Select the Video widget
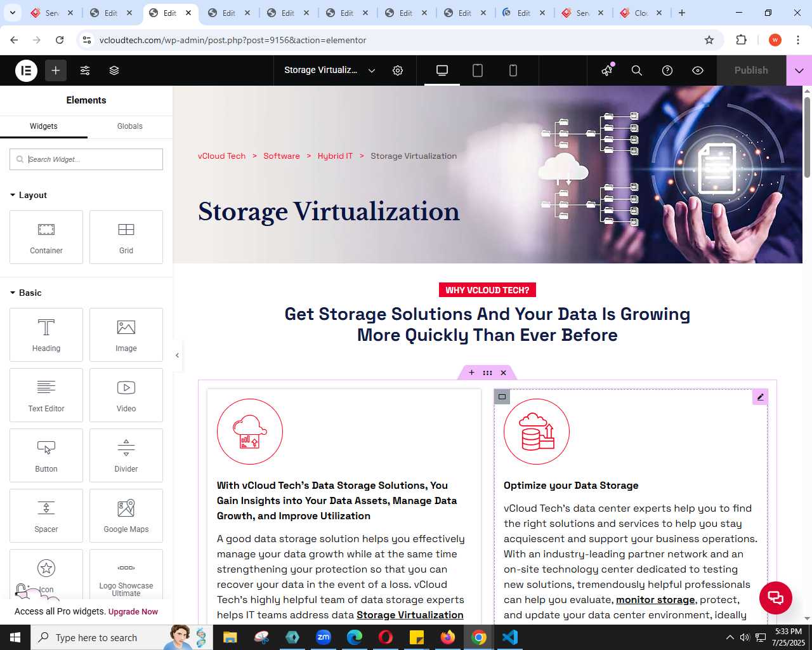 click(x=126, y=395)
